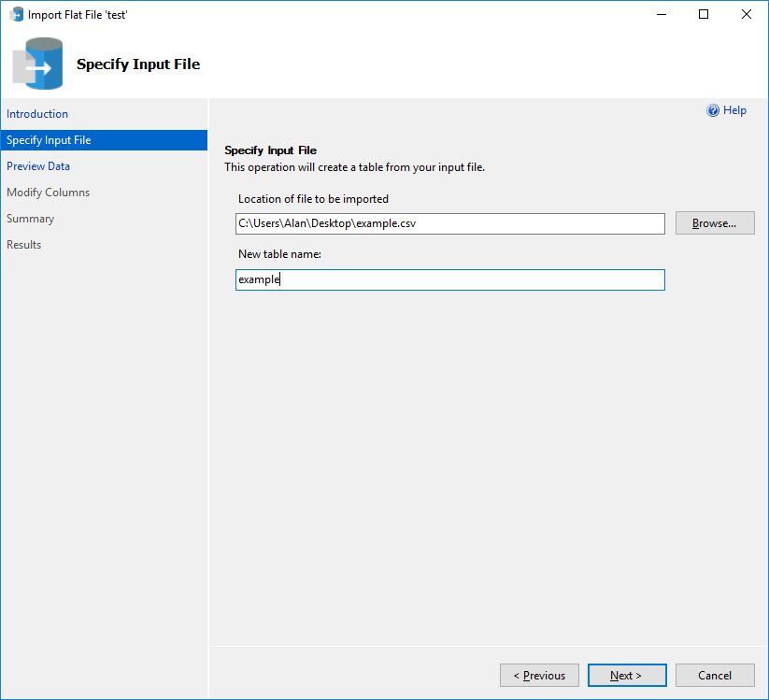Open the Modify Columns step
This screenshot has width=769, height=700.
point(49,192)
